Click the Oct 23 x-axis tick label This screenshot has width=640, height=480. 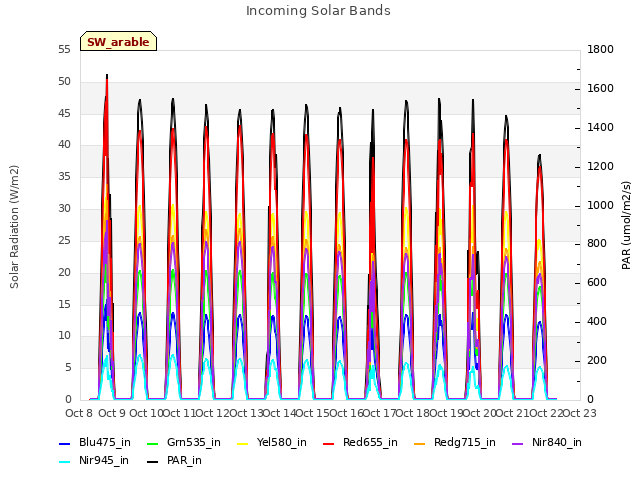(579, 413)
